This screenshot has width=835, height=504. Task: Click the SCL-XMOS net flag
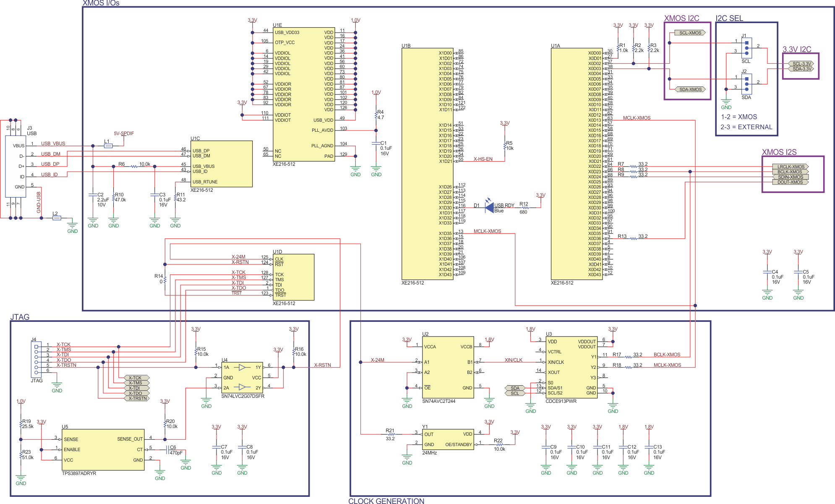pos(690,32)
